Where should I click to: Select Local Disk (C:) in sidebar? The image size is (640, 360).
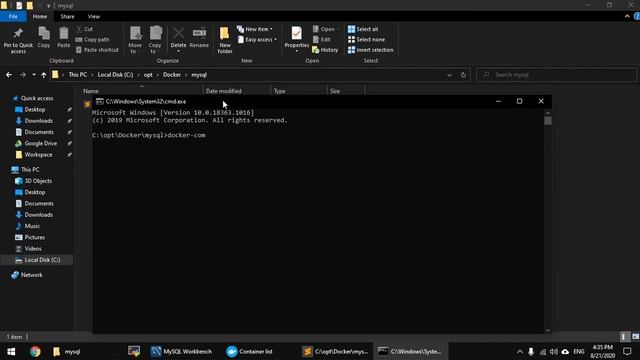point(38,260)
